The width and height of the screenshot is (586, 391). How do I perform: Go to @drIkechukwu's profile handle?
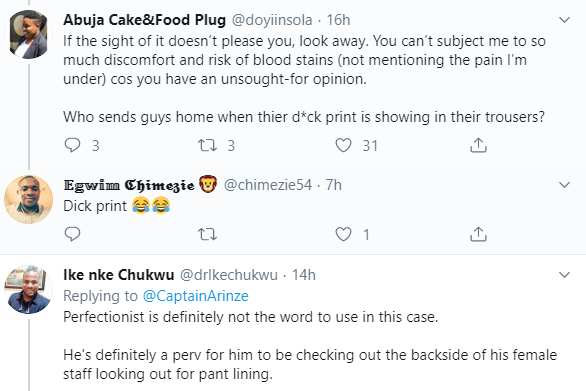click(x=229, y=275)
